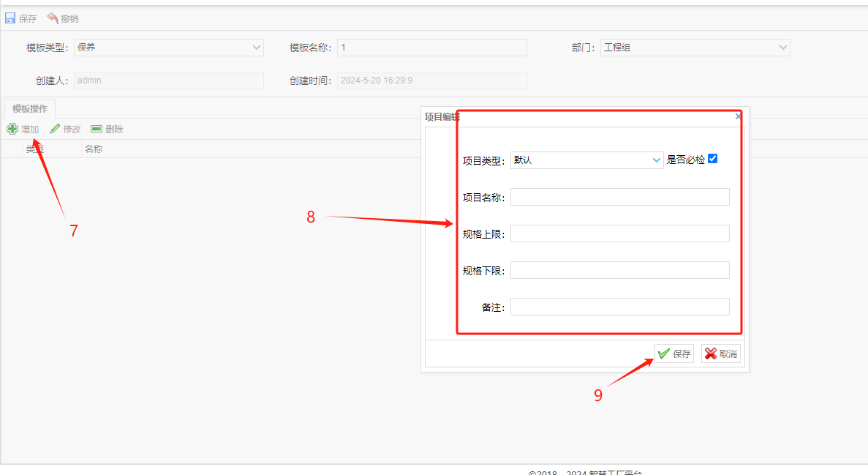Toggle the 是否必检 checkbox
The image size is (868, 475).
pos(713,159)
